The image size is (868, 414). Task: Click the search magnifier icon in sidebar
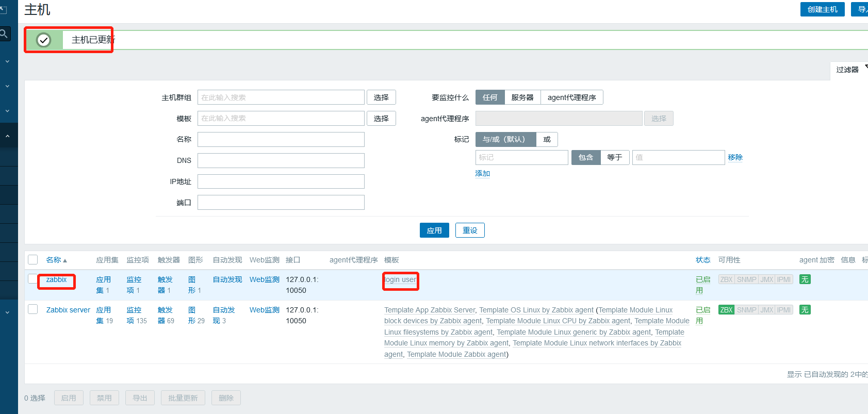(x=4, y=34)
